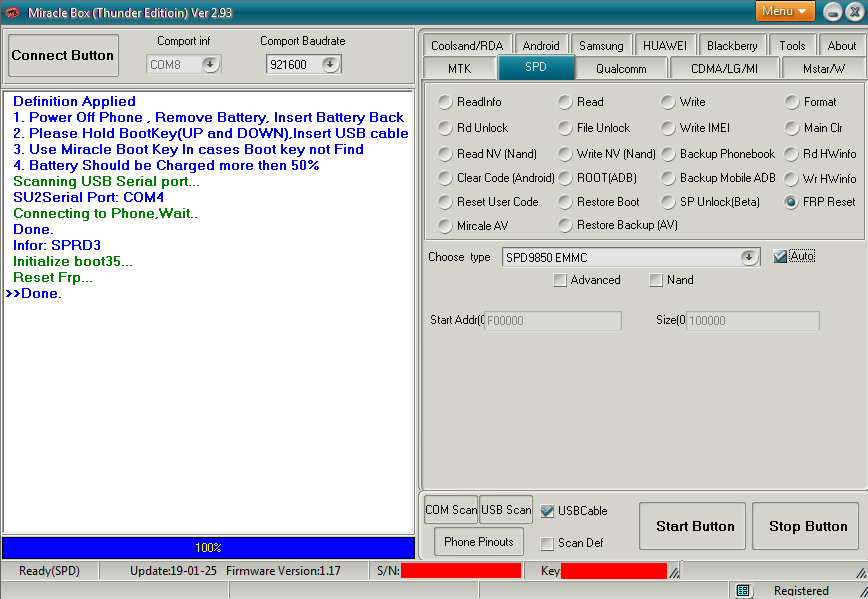
Task: Click the Size input field
Action: (753, 321)
